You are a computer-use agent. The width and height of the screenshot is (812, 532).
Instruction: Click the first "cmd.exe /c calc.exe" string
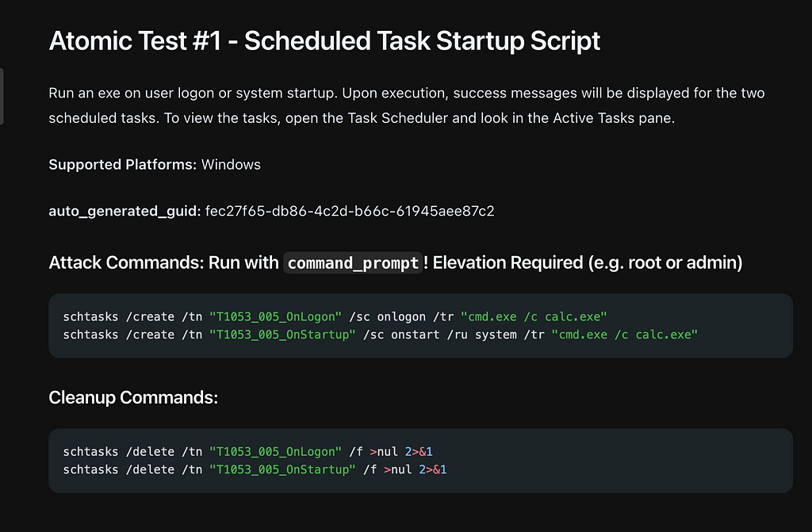coord(534,316)
